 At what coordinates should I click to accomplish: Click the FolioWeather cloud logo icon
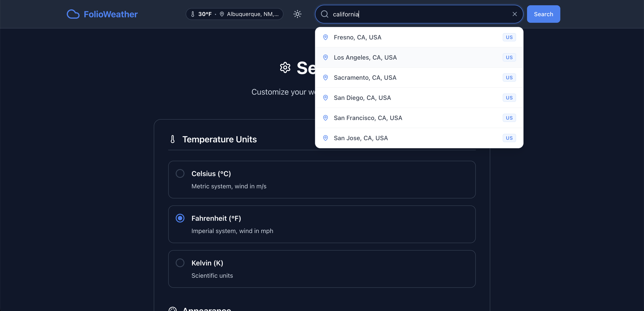point(73,14)
